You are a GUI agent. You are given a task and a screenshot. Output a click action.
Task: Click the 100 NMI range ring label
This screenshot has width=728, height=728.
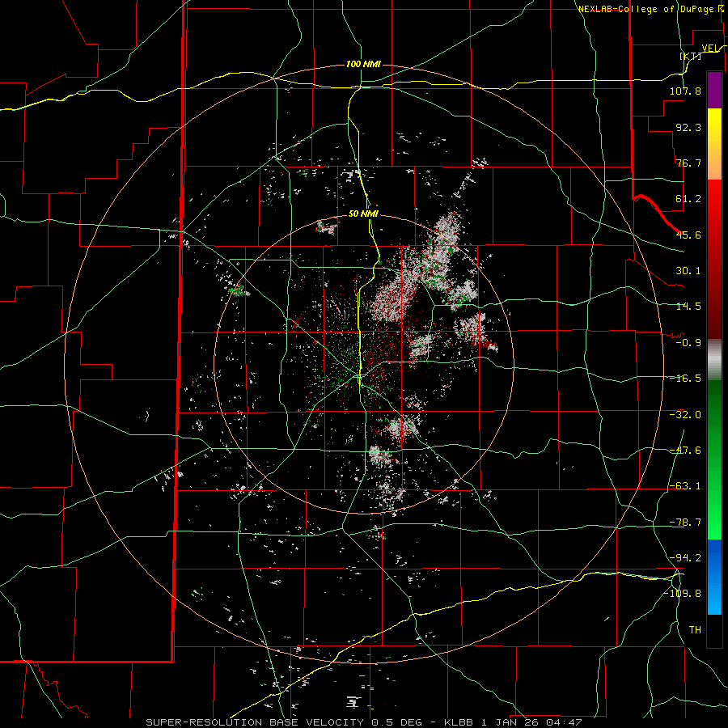[x=363, y=64]
